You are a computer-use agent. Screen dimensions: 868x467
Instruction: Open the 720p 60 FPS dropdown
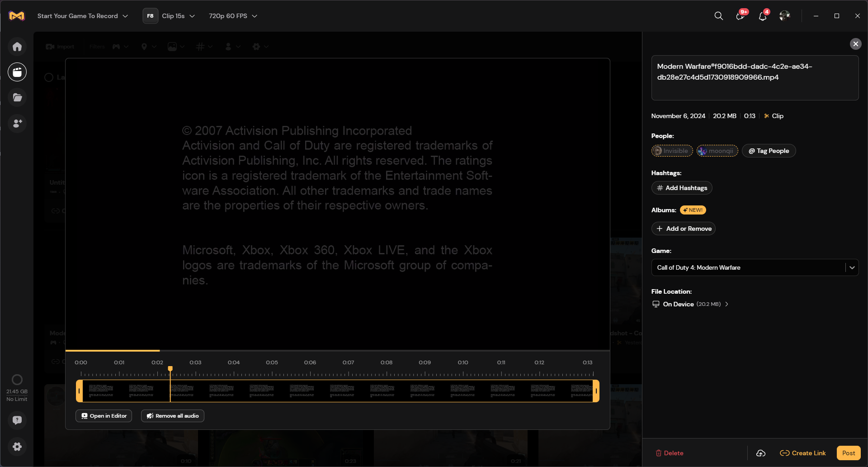(233, 16)
